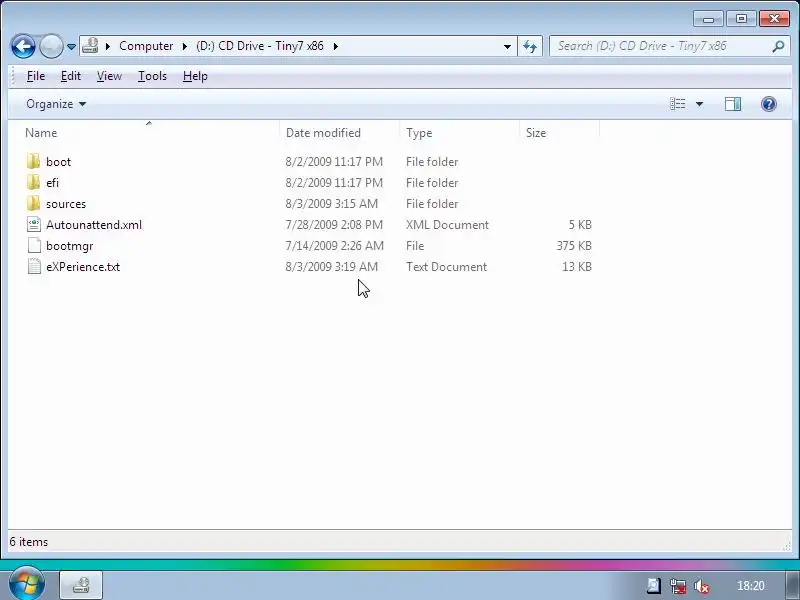
Task: Show the preview pane
Action: [x=733, y=104]
